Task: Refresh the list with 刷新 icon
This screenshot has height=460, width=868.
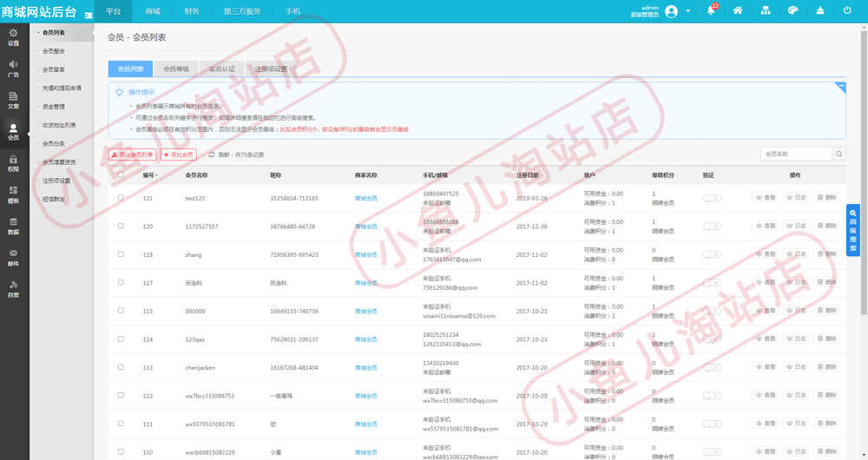Action: pyautogui.click(x=212, y=155)
